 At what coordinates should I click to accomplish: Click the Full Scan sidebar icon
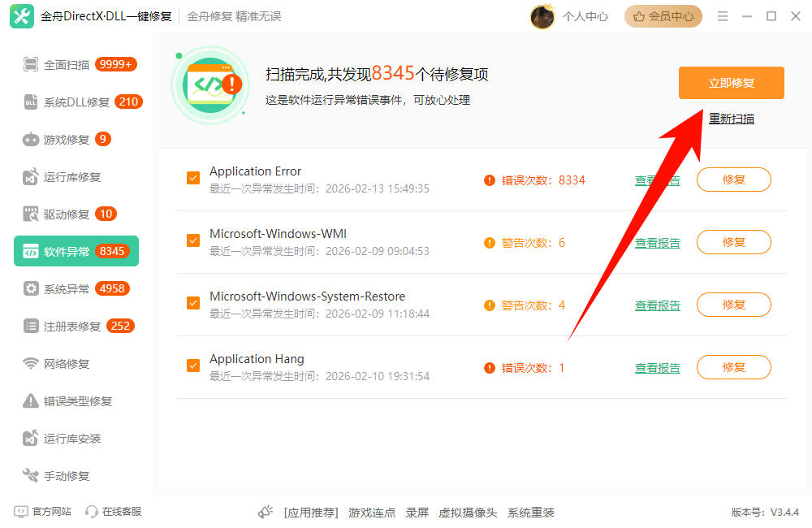pos(31,64)
